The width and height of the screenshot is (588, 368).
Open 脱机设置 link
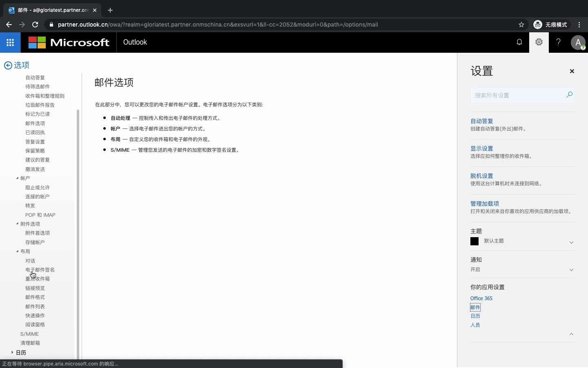[x=482, y=176]
